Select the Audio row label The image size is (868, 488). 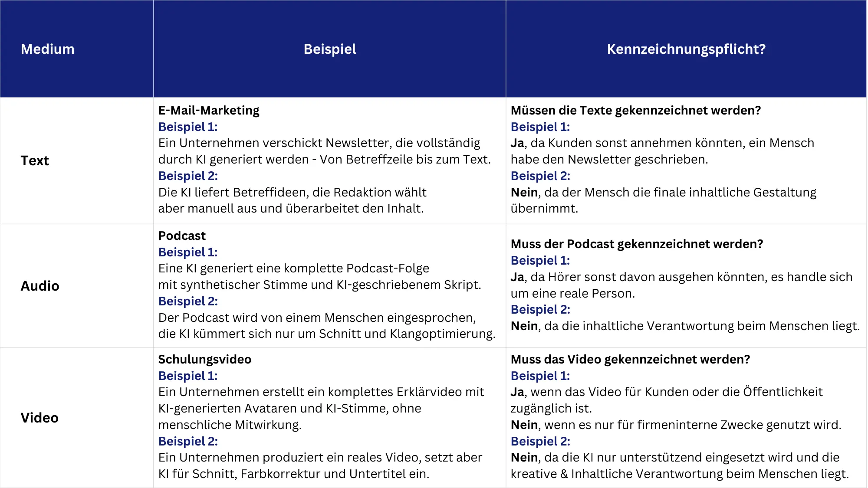click(x=40, y=286)
